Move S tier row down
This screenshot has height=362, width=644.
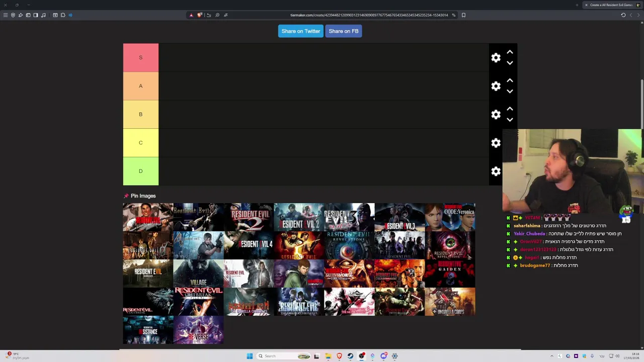(510, 63)
